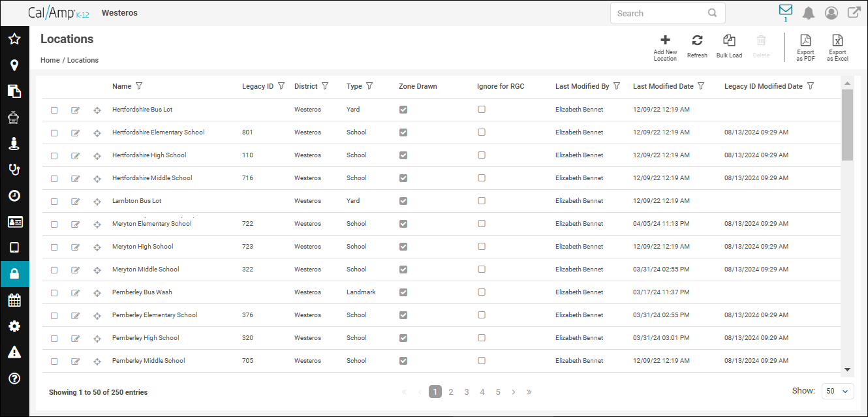Select the Hertfordshire High School row checkbox
This screenshot has height=417, width=868.
pos(54,156)
